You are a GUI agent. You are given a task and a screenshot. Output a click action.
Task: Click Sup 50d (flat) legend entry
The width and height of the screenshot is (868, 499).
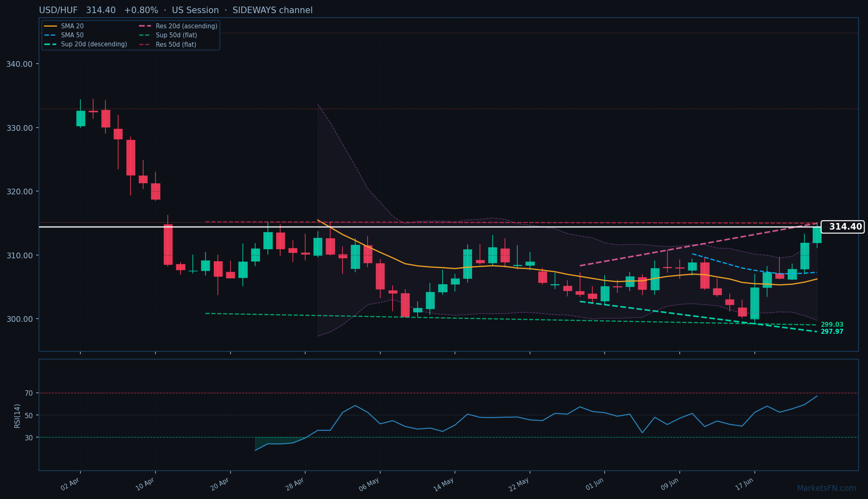point(168,35)
